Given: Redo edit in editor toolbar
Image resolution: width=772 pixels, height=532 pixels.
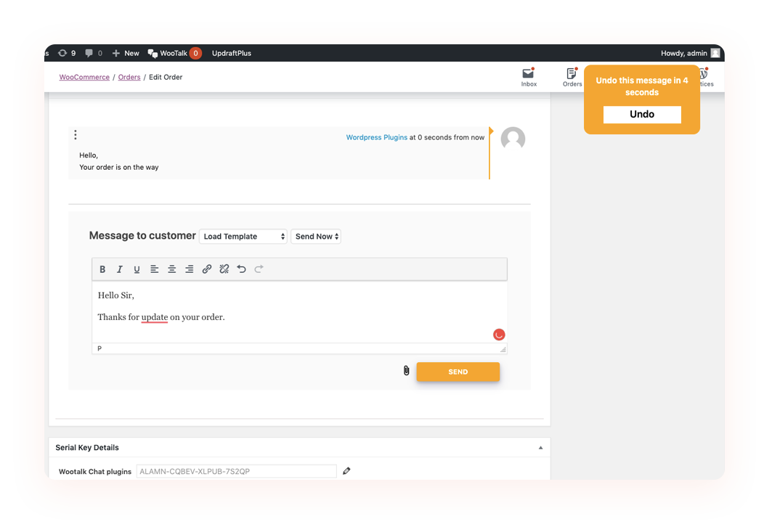Looking at the screenshot, I should [x=259, y=269].
